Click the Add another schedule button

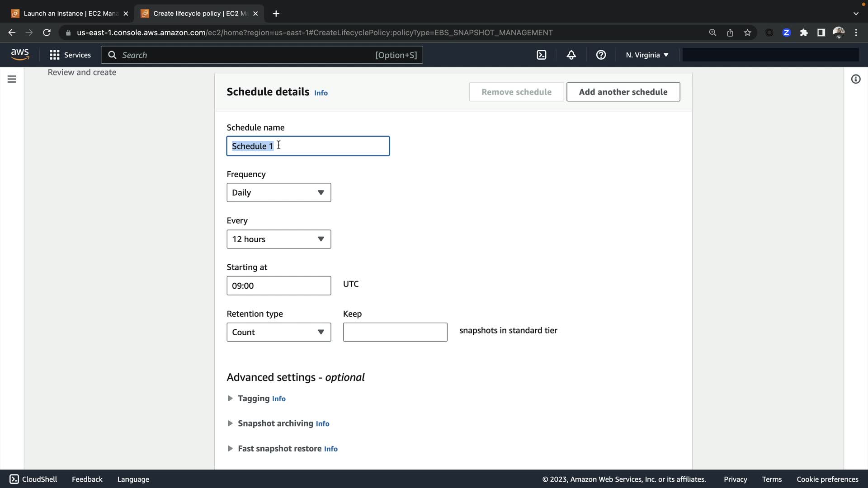(x=623, y=92)
